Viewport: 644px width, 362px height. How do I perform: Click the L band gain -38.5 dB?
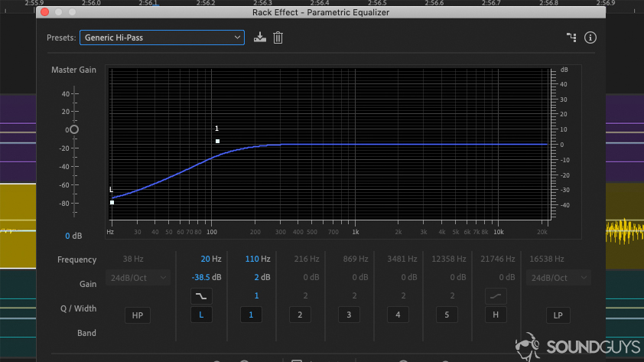tap(207, 277)
